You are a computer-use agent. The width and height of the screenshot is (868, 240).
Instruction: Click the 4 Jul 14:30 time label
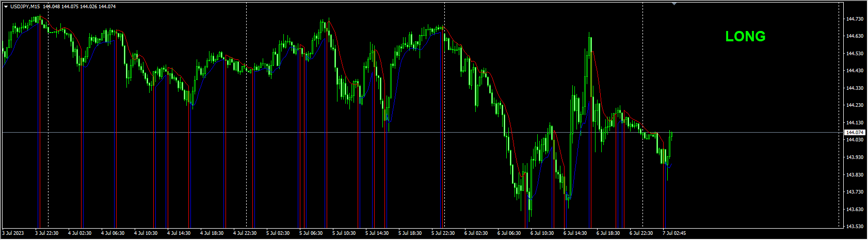(179, 233)
